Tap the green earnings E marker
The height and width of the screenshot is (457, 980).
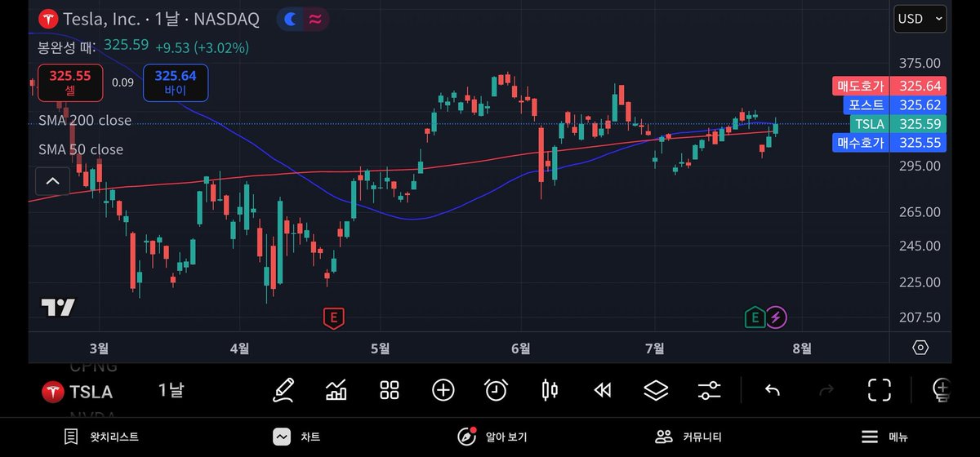click(755, 317)
